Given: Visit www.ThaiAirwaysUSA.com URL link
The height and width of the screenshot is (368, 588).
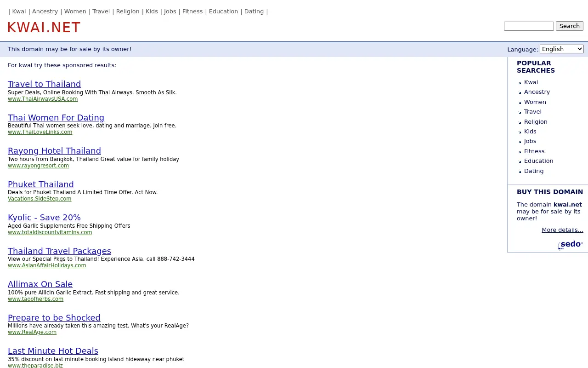Looking at the screenshot, I should point(43,99).
